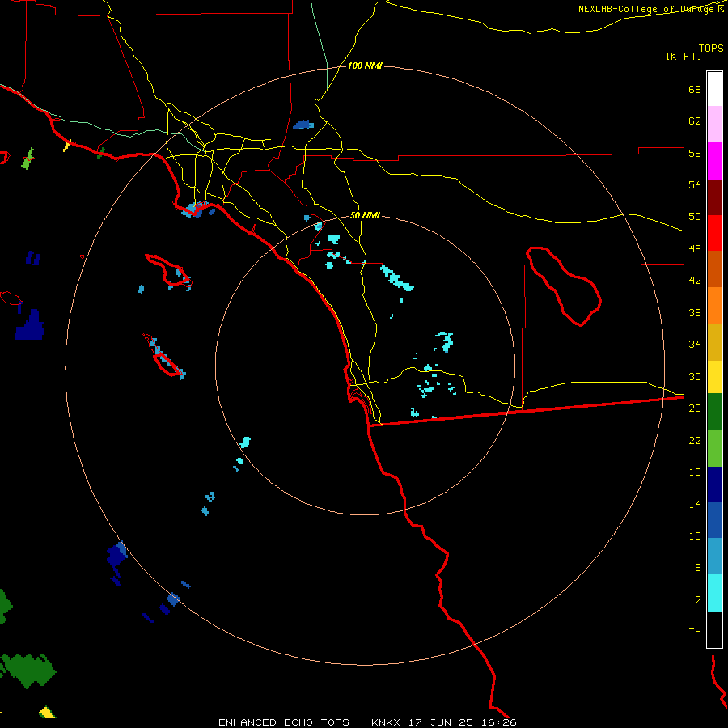The image size is (728, 728).
Task: Click the 26 value on the scale
Action: (x=695, y=408)
